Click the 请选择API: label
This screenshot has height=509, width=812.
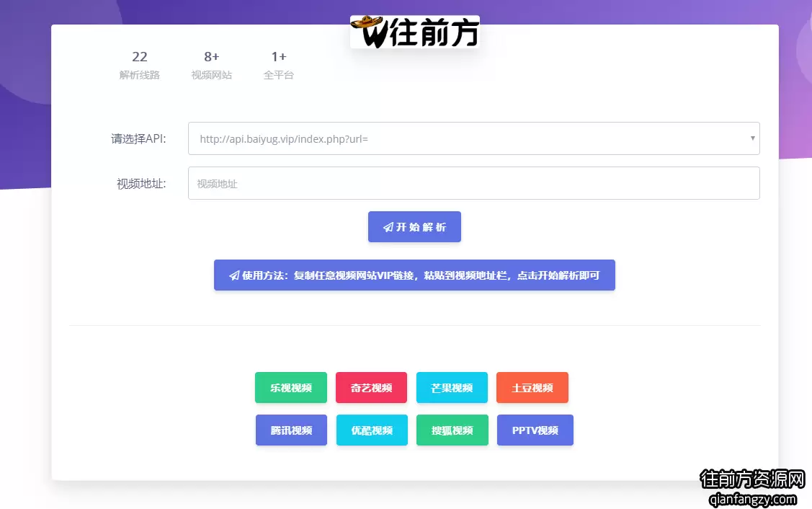[x=138, y=139]
